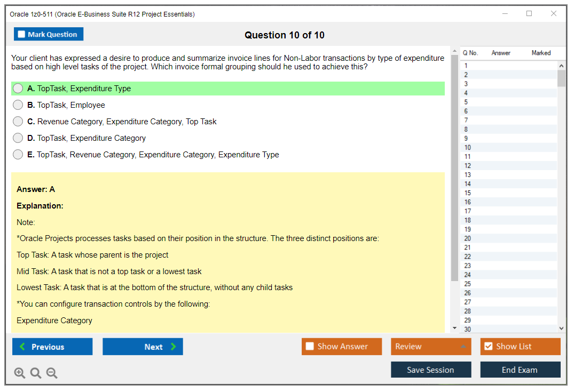Viewport: 574px width, 392px height.
Task: Tick the Mark Question checkbox
Action: tap(22, 34)
